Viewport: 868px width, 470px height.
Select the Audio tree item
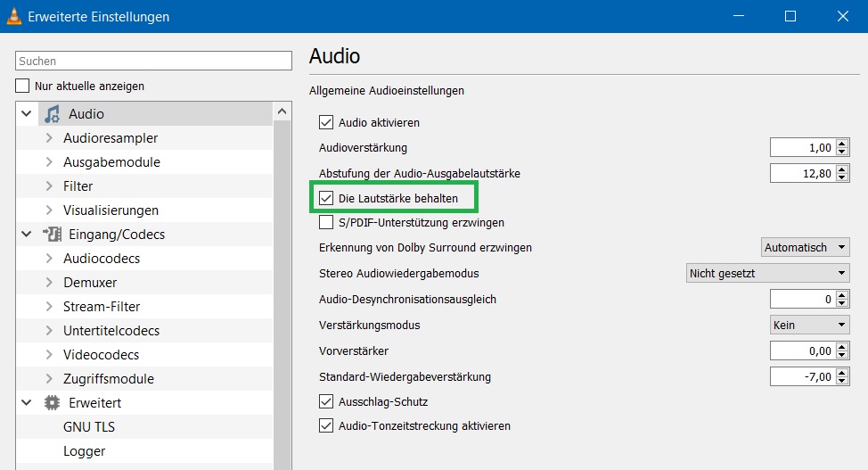pyautogui.click(x=86, y=114)
